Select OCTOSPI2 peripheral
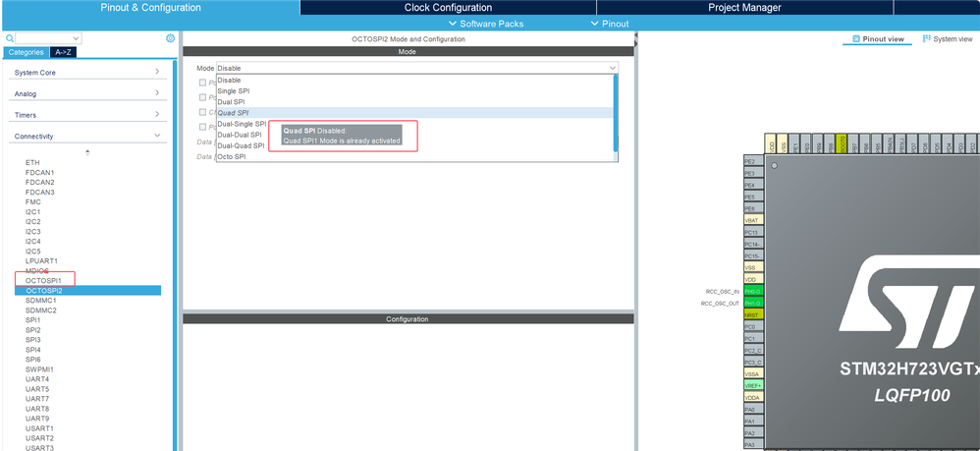 [87, 291]
